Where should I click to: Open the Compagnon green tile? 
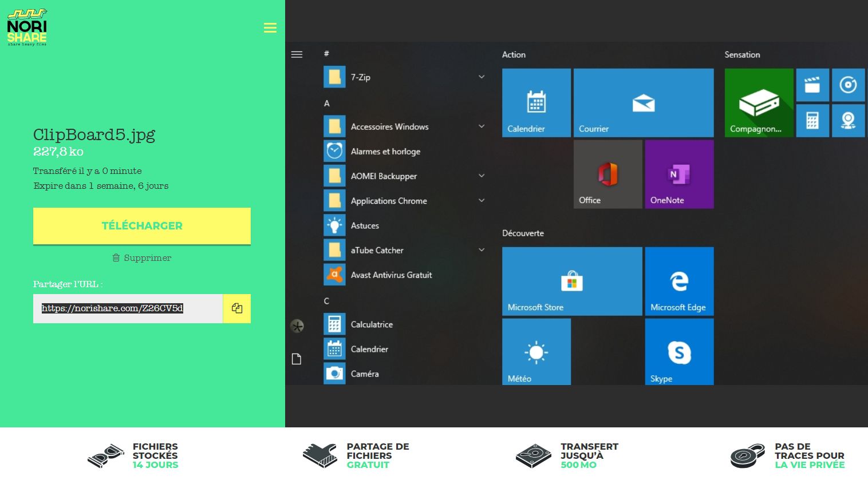[759, 103]
